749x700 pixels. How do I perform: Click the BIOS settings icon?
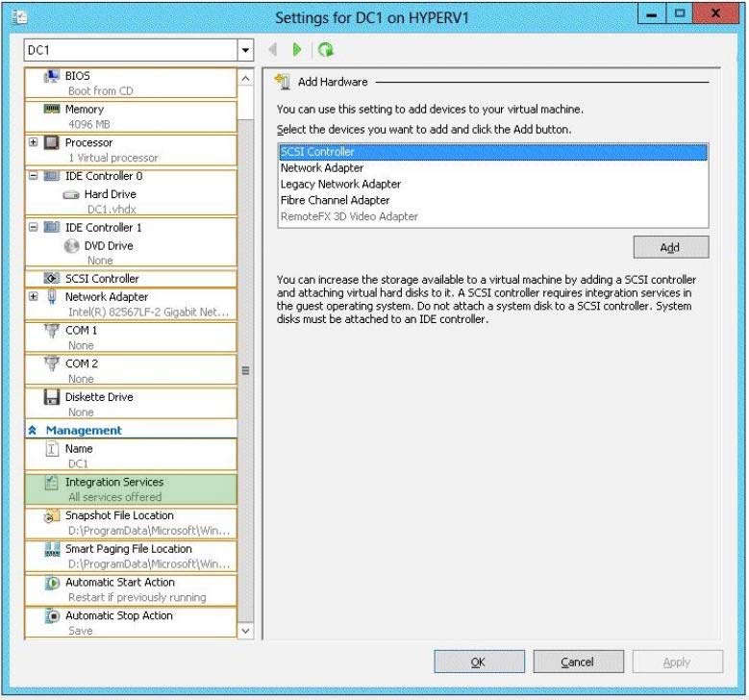[x=52, y=76]
